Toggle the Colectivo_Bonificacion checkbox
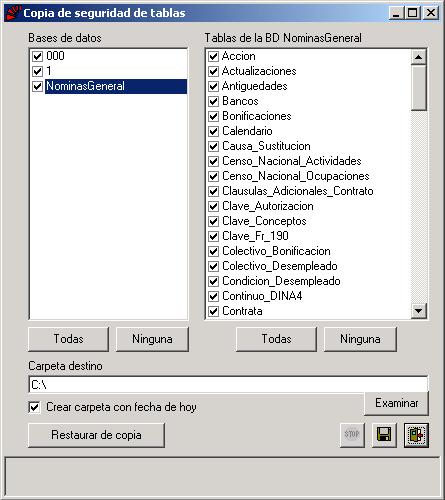Screen dimensions: 445x500 pyautogui.click(x=213, y=251)
